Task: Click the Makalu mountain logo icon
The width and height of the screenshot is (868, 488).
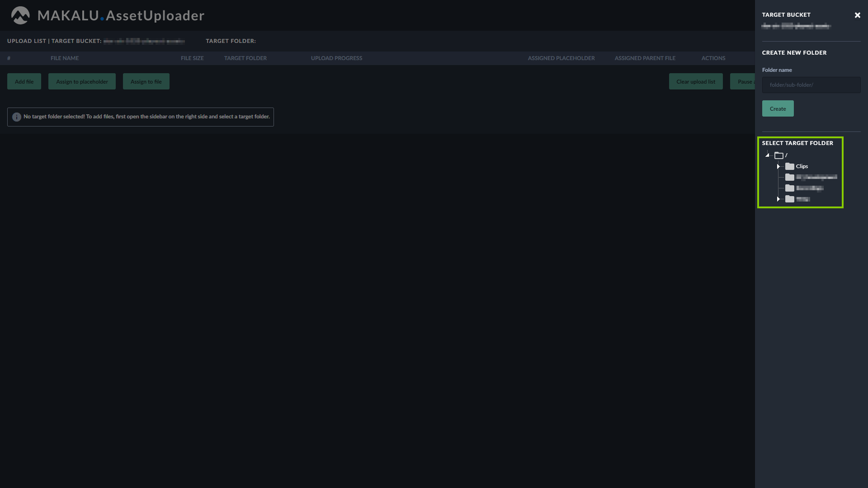Action: coord(20,15)
